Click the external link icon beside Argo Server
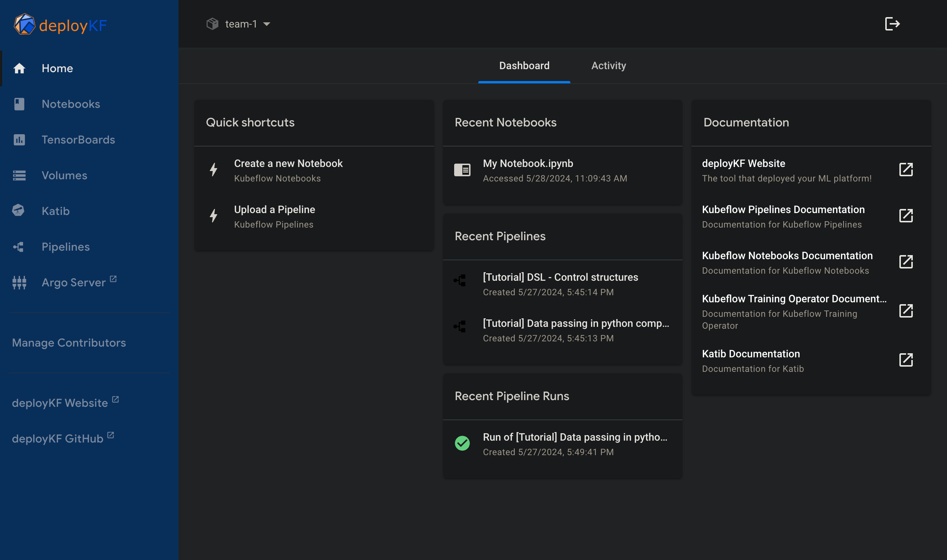Screen dimensions: 947x560 pos(113,279)
